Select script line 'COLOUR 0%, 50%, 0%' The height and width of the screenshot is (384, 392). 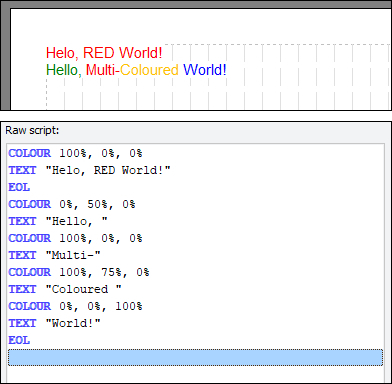(x=72, y=204)
